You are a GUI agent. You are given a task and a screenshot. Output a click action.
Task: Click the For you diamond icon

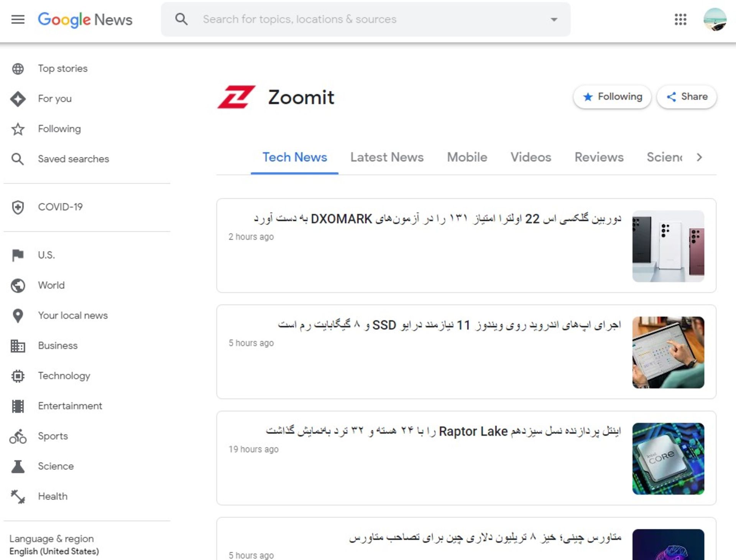pyautogui.click(x=18, y=99)
